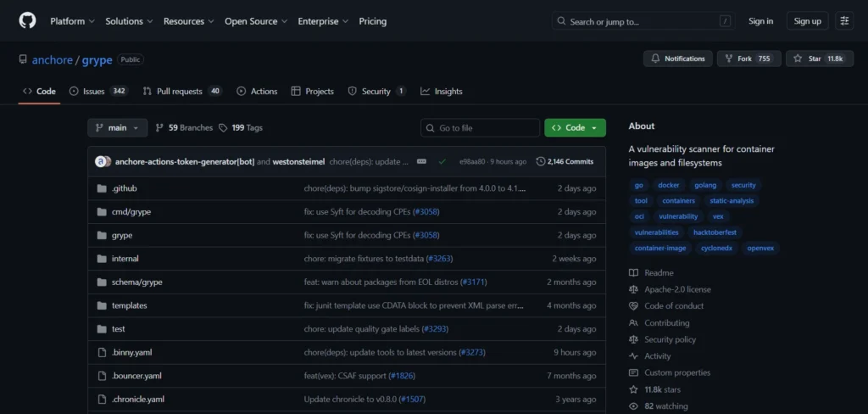Image resolution: width=868 pixels, height=414 pixels.
Task: Open the .github folder
Action: 124,188
